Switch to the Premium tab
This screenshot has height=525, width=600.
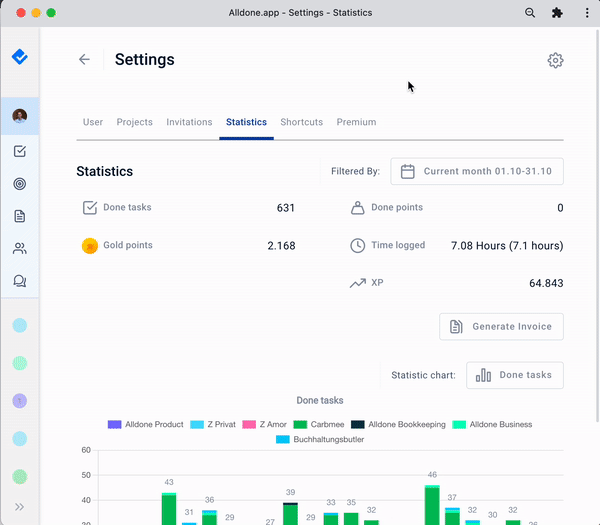coord(356,122)
